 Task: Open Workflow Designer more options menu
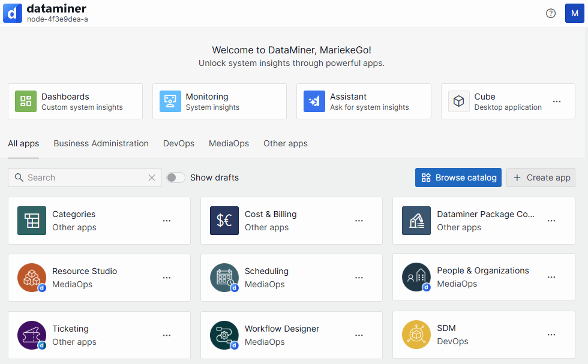coord(359,335)
